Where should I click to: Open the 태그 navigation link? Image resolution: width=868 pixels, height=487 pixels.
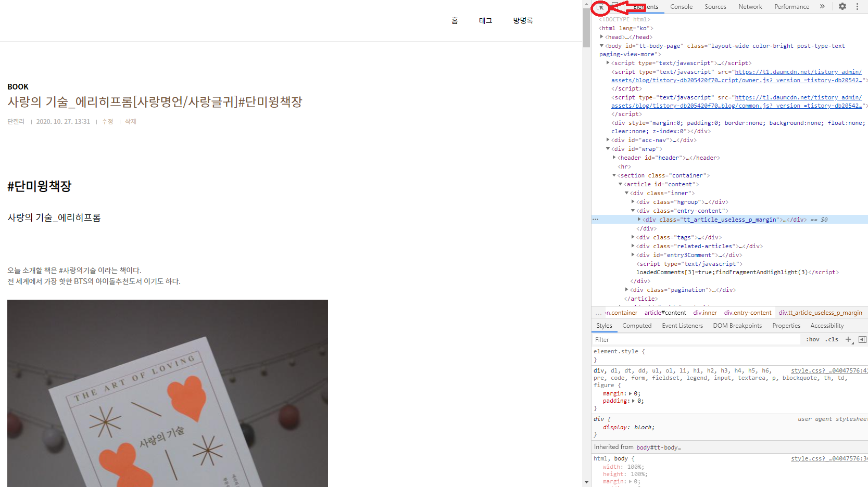coord(485,21)
